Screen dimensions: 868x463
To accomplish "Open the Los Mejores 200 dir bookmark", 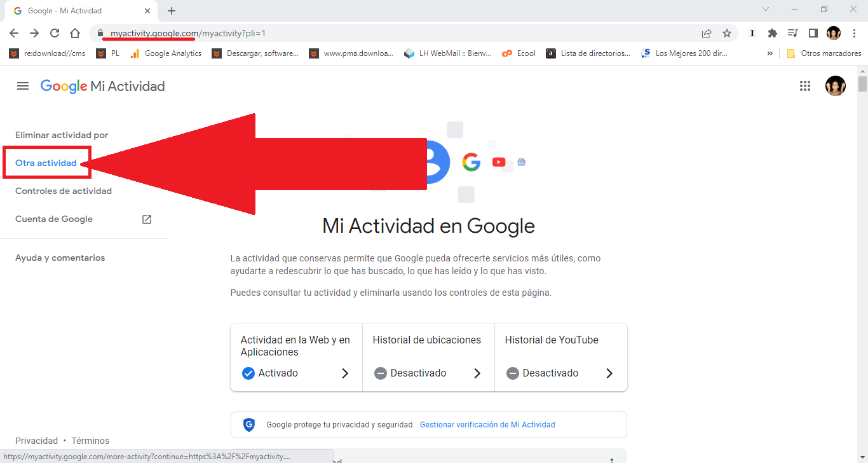I will click(684, 53).
